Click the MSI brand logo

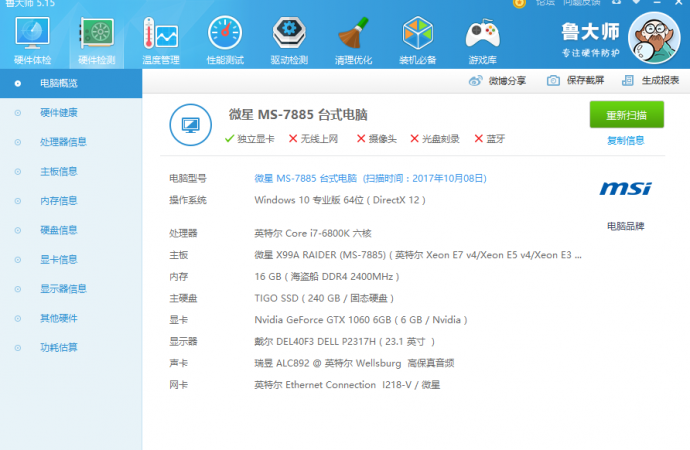click(625, 188)
